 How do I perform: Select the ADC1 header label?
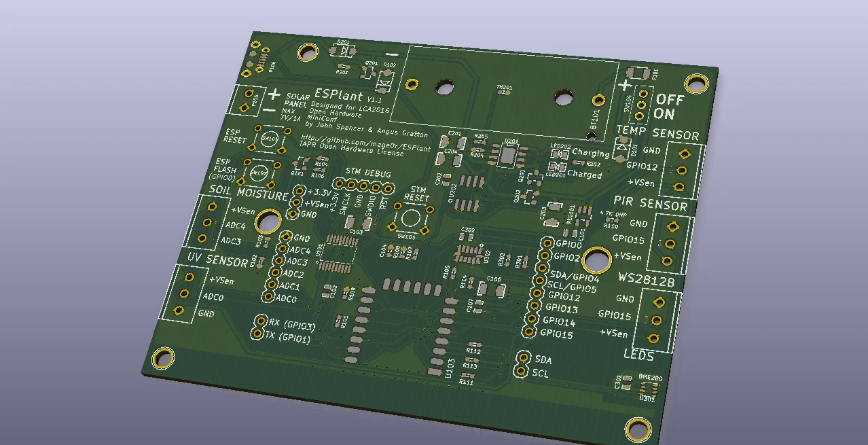pyautogui.click(x=291, y=286)
